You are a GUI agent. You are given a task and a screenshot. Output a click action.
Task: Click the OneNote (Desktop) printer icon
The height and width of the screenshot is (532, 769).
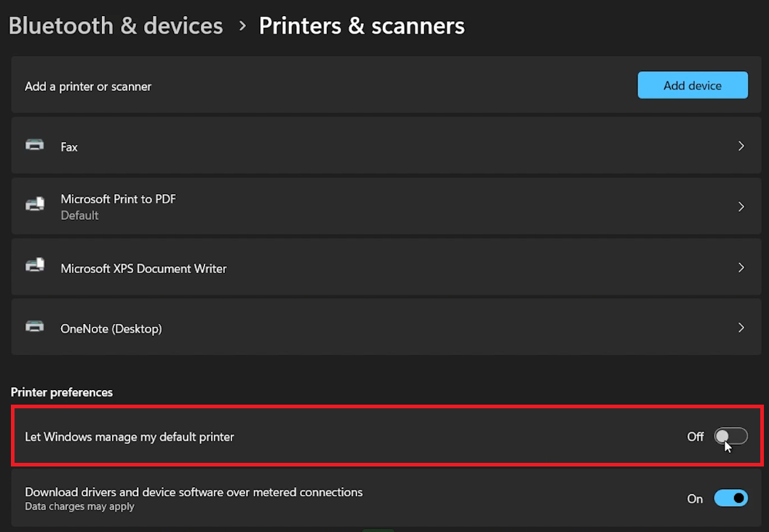click(x=35, y=327)
